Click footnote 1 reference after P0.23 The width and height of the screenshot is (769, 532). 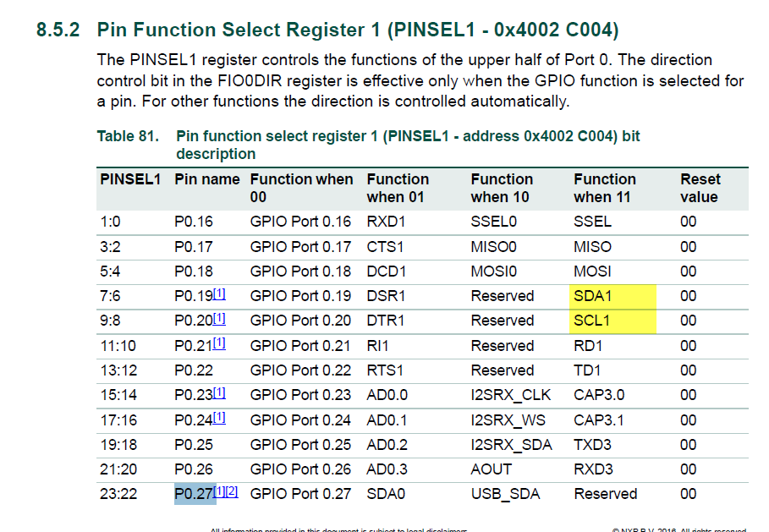tap(219, 393)
